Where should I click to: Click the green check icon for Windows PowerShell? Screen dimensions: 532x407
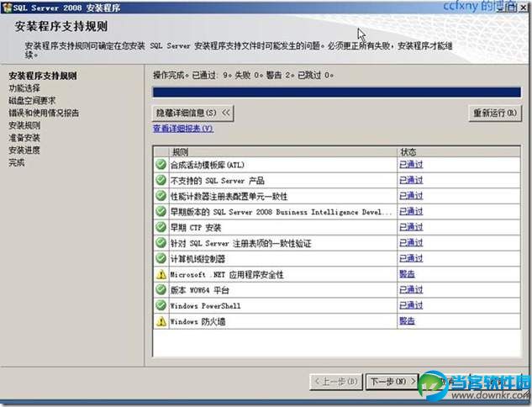click(x=161, y=305)
